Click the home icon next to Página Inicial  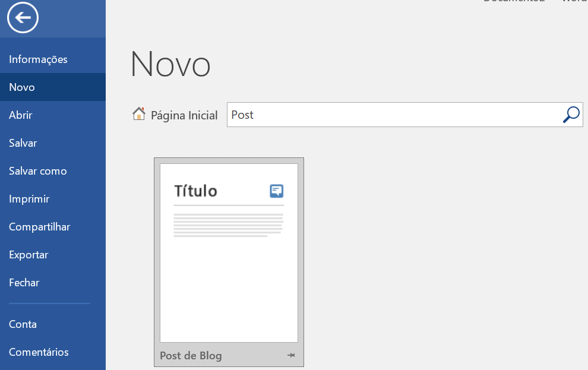click(x=139, y=113)
